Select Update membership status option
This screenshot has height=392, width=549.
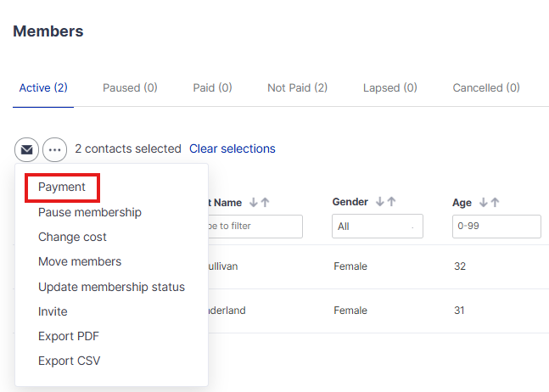111,287
